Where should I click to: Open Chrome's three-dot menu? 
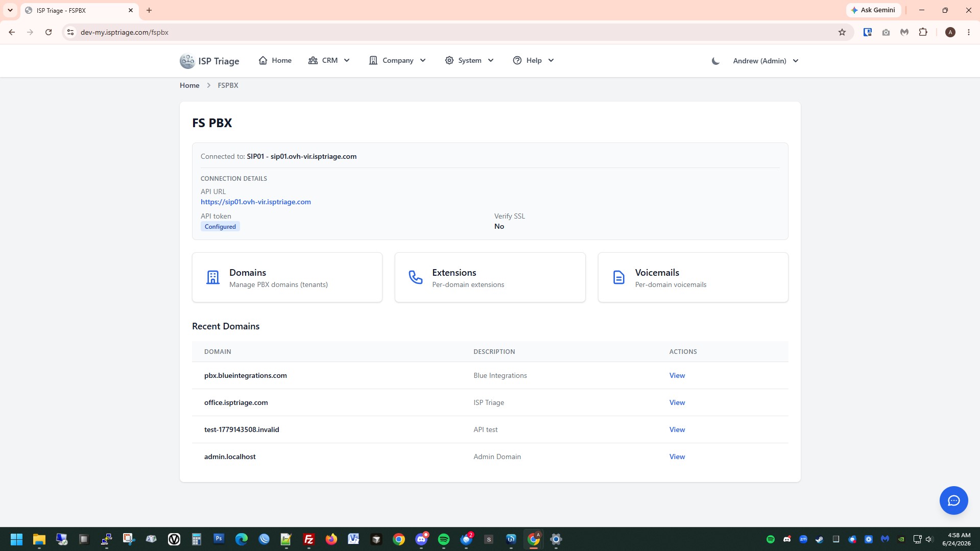969,32
